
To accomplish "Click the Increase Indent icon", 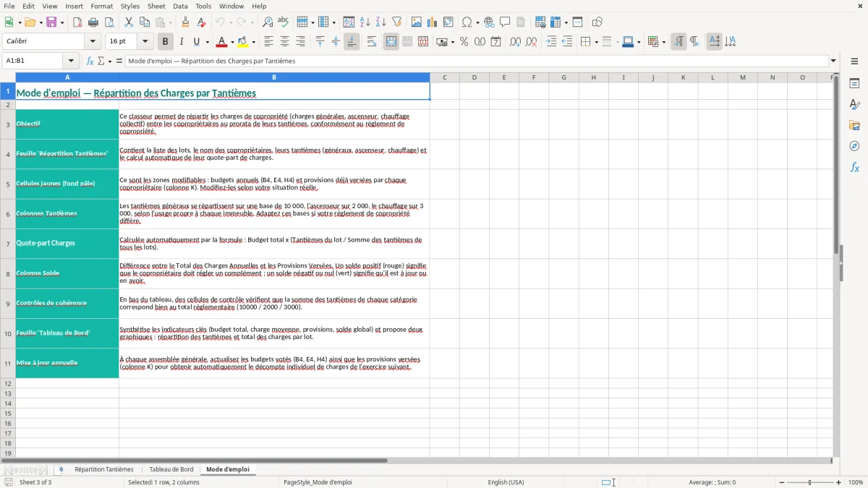I will coord(551,42).
